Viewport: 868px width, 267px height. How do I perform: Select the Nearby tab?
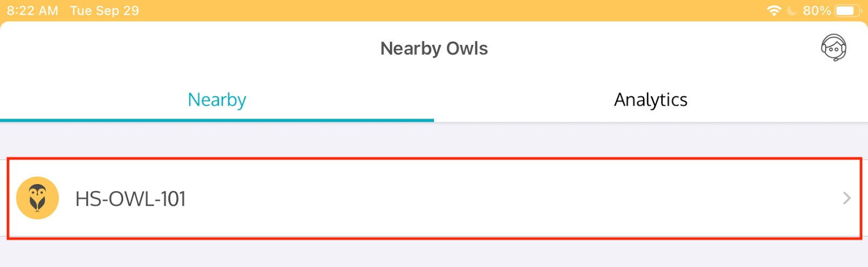pos(217,100)
